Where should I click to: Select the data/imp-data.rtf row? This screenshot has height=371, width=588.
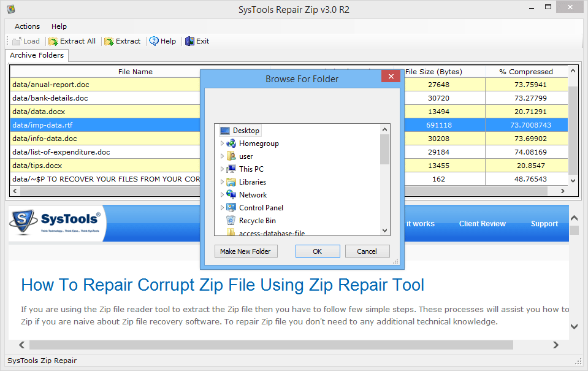[289, 125]
